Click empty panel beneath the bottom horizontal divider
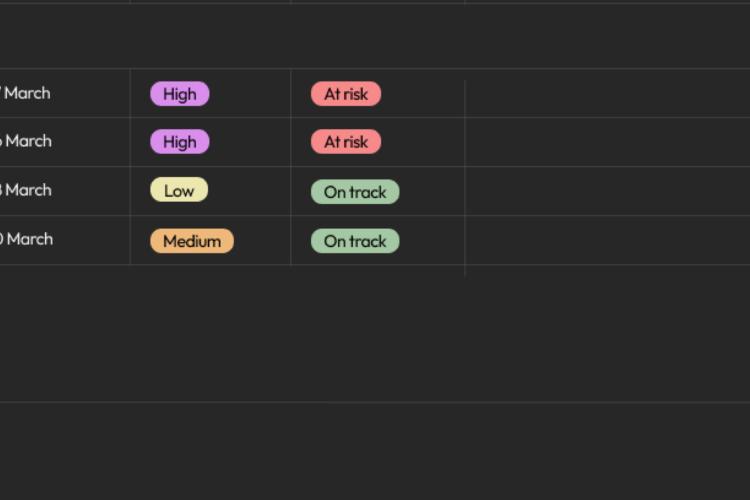 tap(375, 450)
